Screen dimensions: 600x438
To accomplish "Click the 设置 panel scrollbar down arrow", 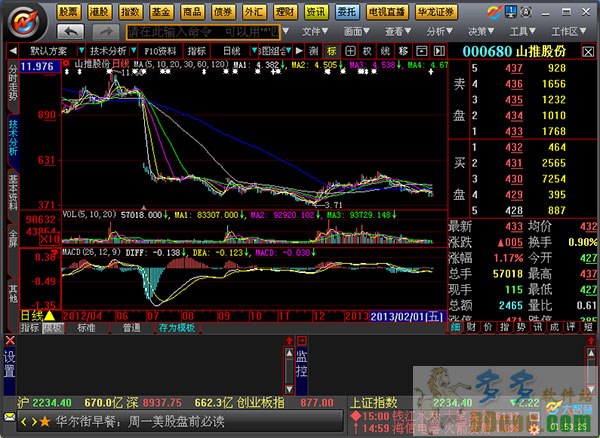I will (289, 389).
